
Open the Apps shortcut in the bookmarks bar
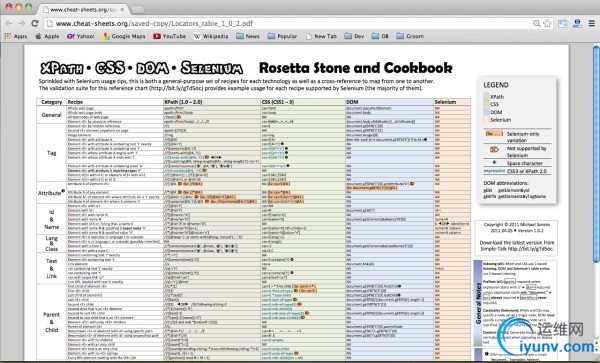pos(16,36)
